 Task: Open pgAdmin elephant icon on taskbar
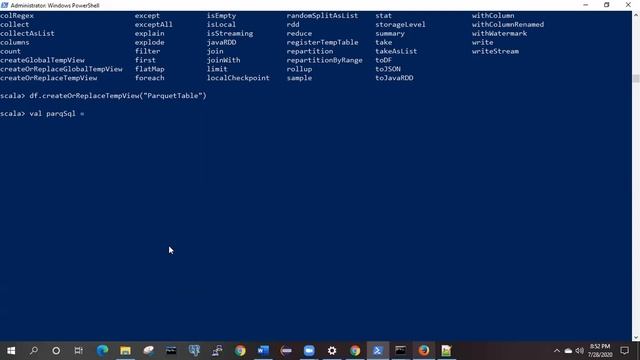(194, 351)
